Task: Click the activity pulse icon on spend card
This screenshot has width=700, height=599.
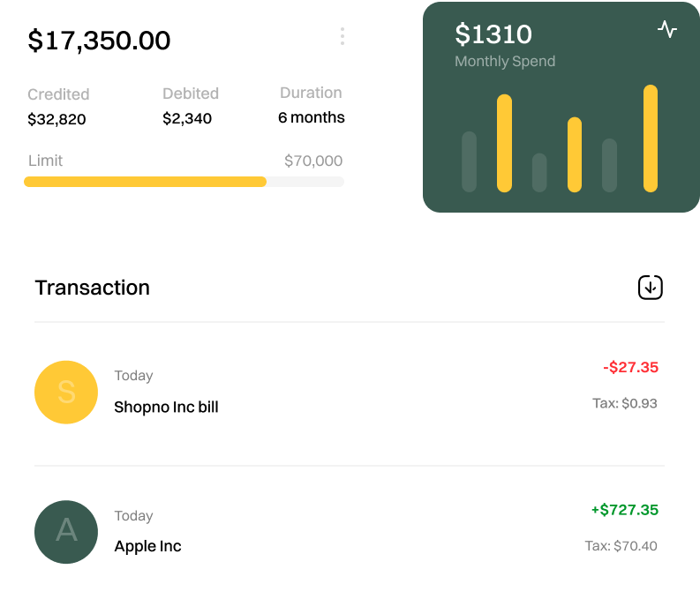Action: pos(667,29)
